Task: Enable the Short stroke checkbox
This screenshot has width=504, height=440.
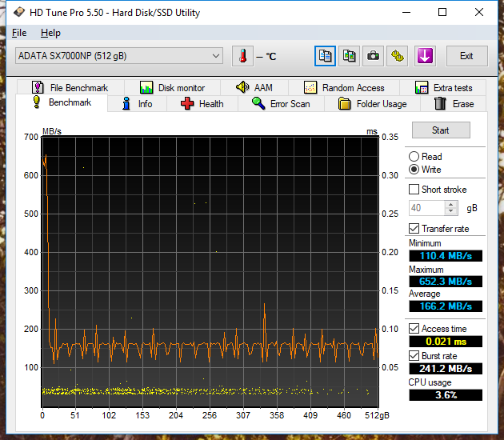Action: click(414, 190)
